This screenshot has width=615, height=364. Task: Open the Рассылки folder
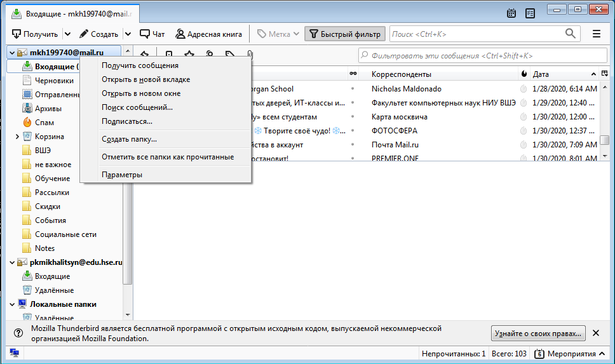(x=51, y=192)
